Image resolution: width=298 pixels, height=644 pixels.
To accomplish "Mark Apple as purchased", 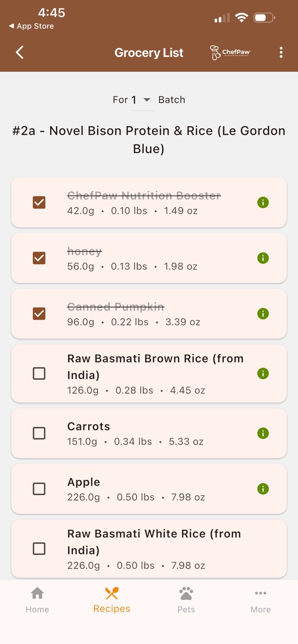I will click(x=39, y=489).
